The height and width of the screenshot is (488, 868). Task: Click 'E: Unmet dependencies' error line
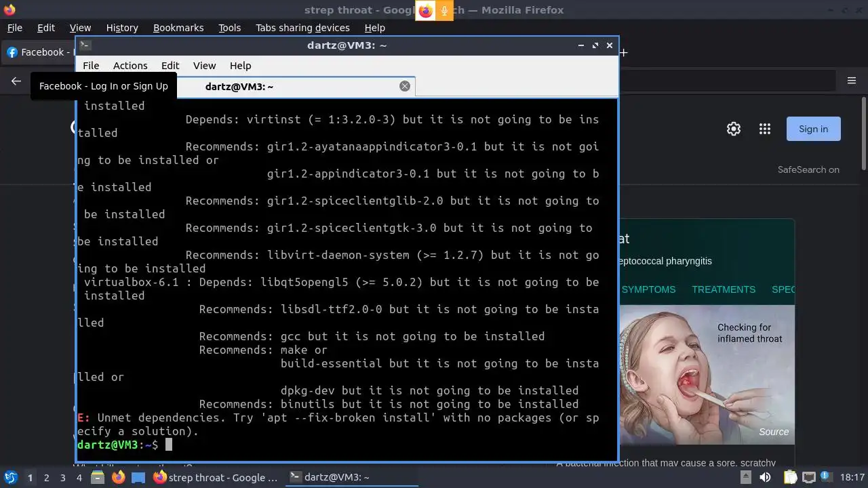click(338, 424)
